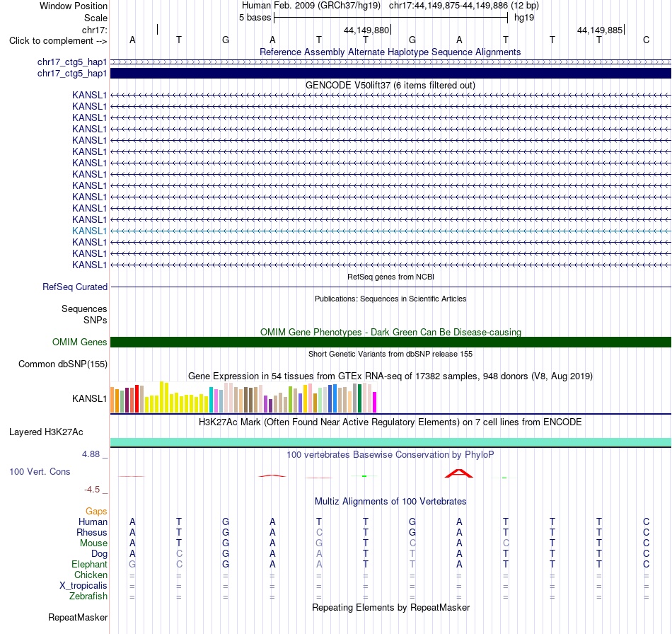
Task: Click the Rhesus species label
Action: (92, 532)
